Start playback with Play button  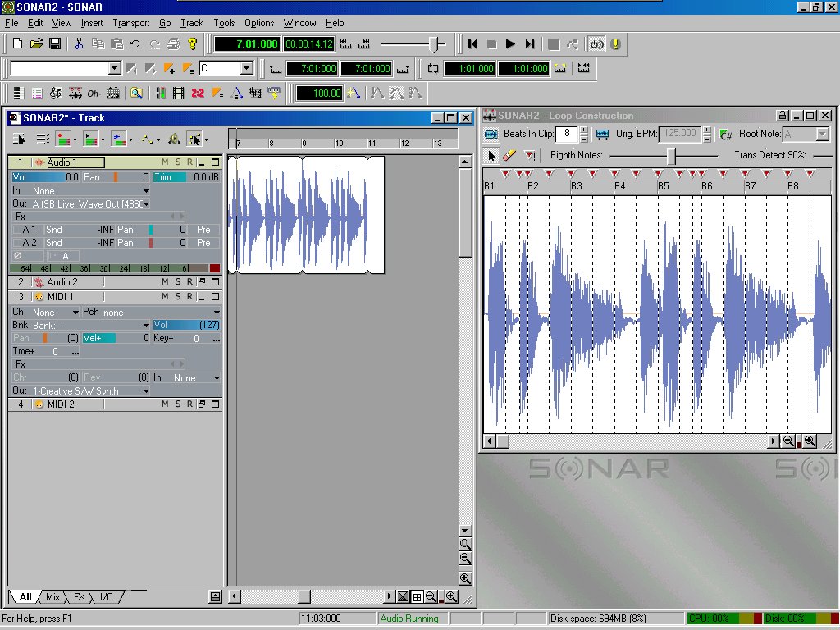pos(510,44)
